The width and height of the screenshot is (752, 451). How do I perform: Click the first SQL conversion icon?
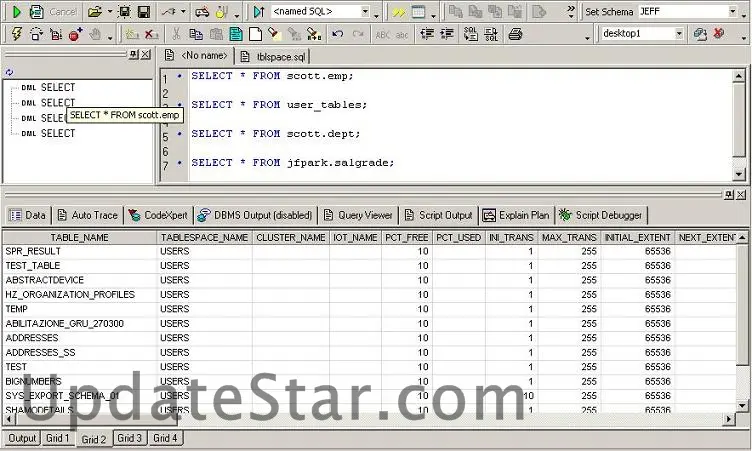click(x=470, y=34)
